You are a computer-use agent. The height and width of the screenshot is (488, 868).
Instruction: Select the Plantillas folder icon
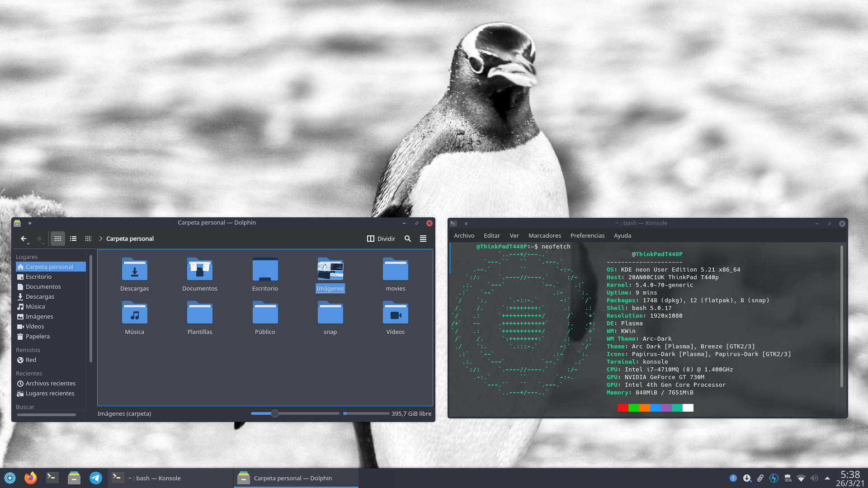(x=199, y=313)
